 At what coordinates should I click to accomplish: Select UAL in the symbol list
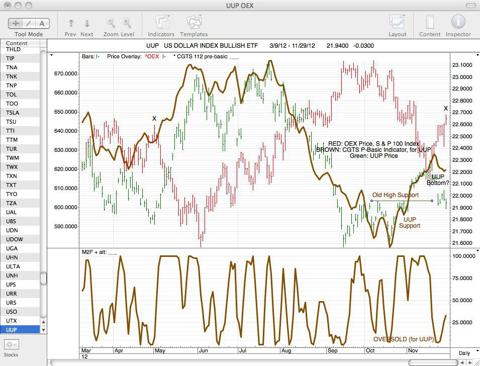(x=20, y=212)
